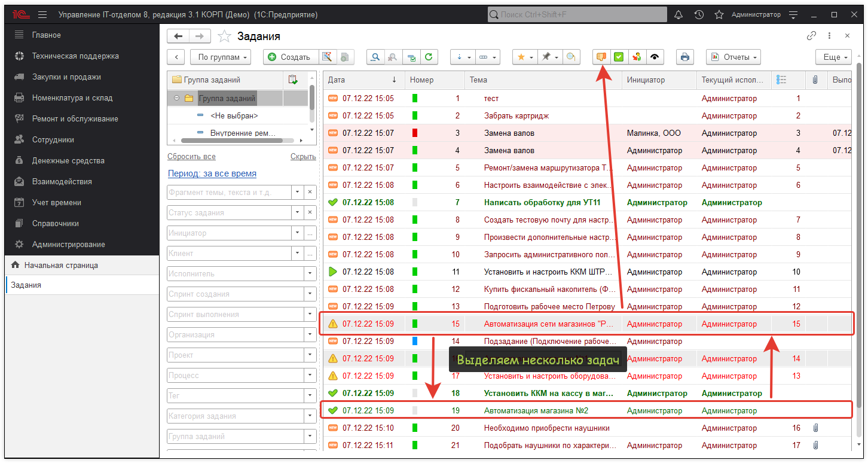Click the green checkmark toolbar icon
Viewport: 868px width, 463px height.
tap(619, 57)
